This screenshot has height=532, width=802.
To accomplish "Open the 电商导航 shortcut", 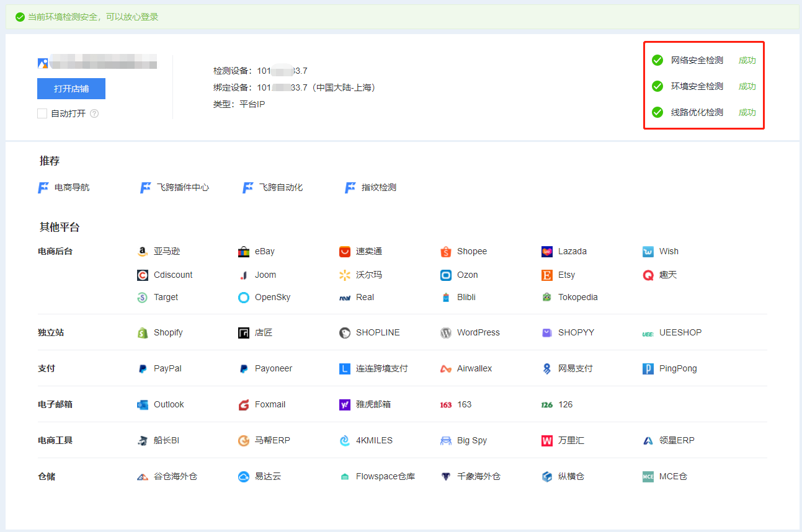I will click(x=64, y=187).
